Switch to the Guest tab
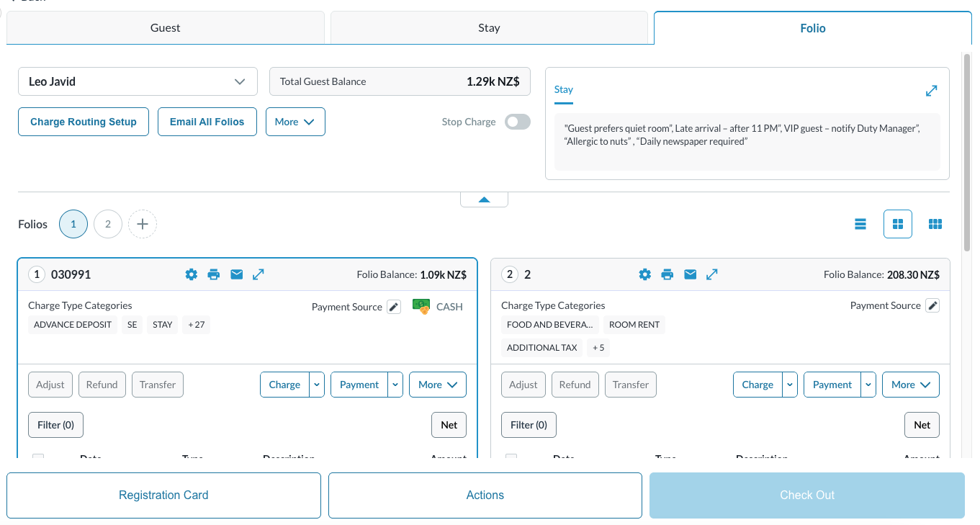Image resolution: width=980 pixels, height=525 pixels. [166, 28]
